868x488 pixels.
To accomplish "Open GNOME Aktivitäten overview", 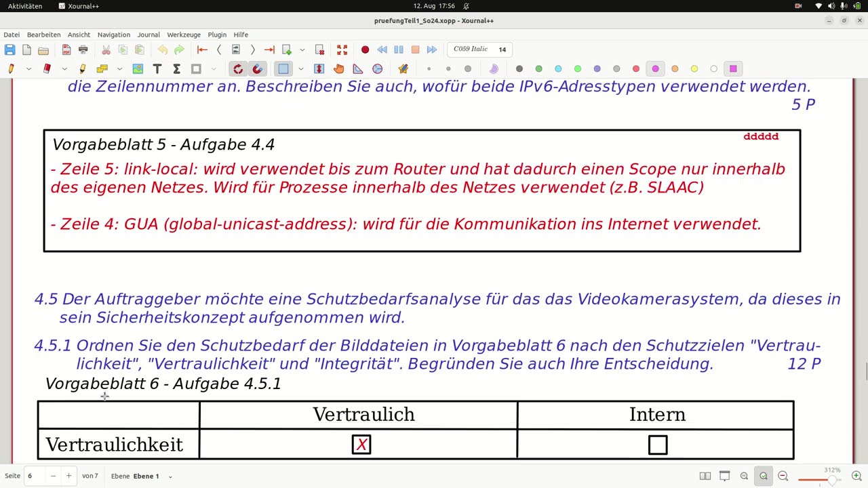I will [25, 6].
